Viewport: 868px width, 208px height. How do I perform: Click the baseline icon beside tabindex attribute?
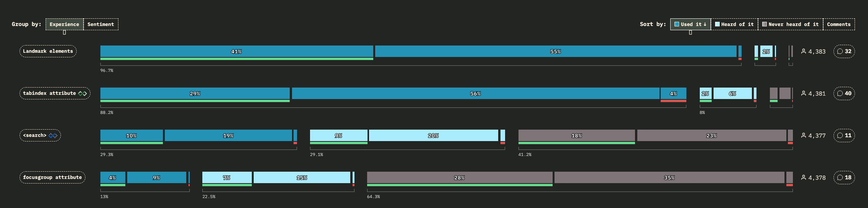(x=82, y=93)
